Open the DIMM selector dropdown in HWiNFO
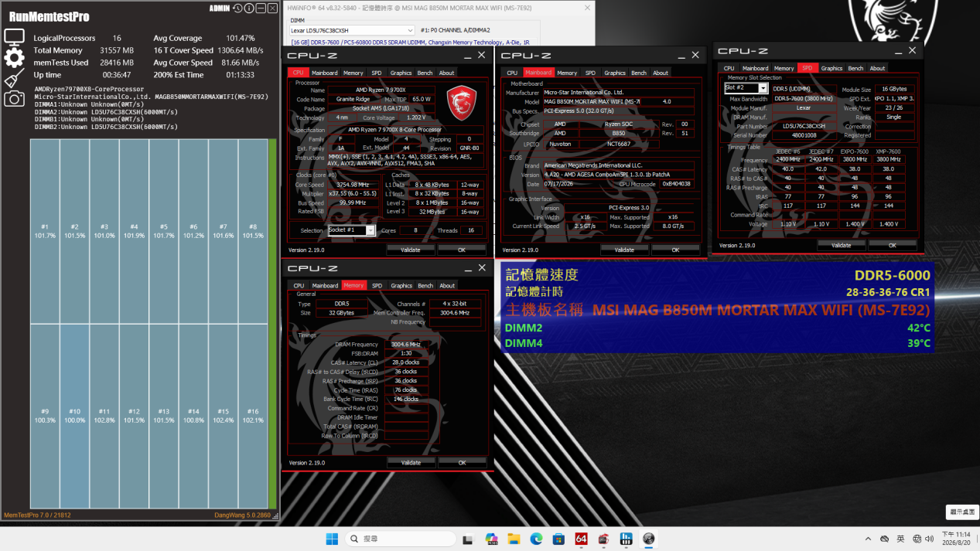The width and height of the screenshot is (980, 551). click(x=352, y=30)
